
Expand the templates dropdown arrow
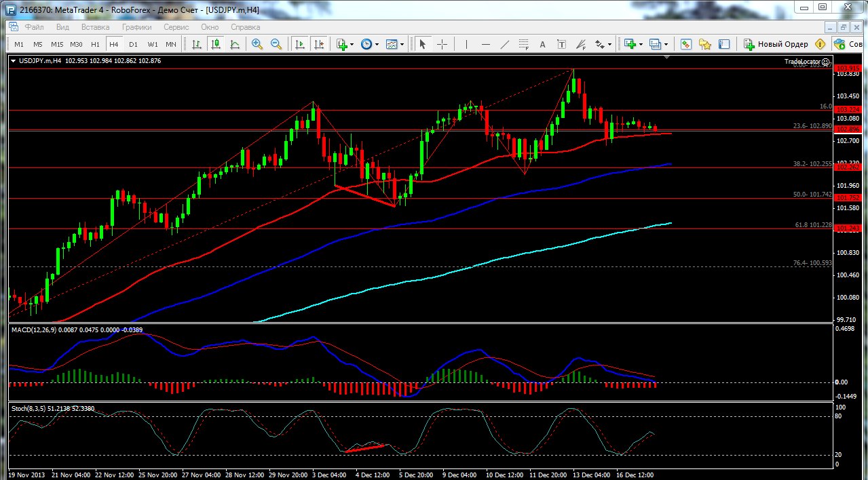click(402, 45)
